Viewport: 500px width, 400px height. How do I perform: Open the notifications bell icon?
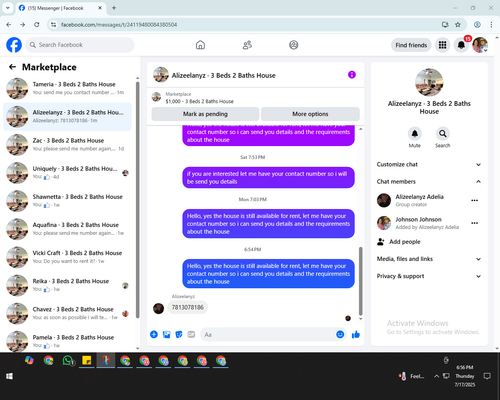pyautogui.click(x=461, y=45)
